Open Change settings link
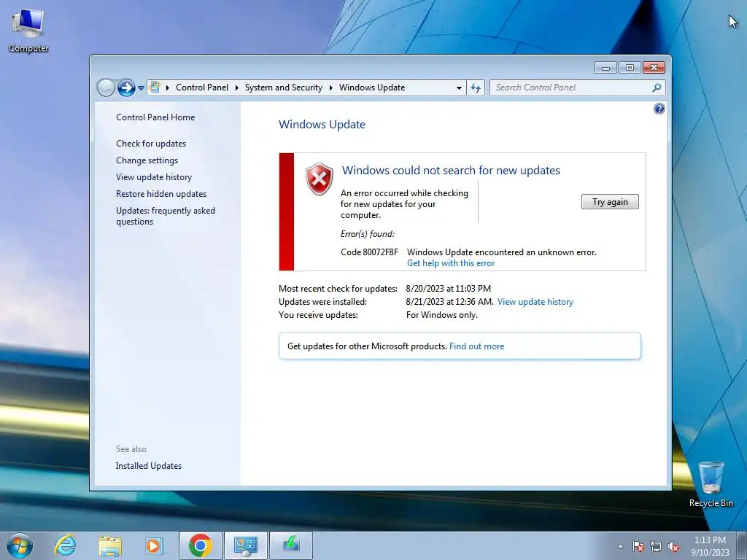 [147, 160]
